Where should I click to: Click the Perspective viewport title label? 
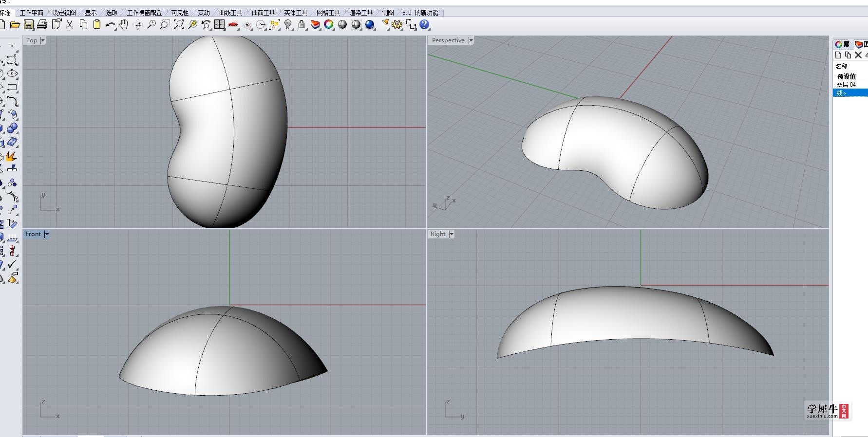[x=449, y=40]
